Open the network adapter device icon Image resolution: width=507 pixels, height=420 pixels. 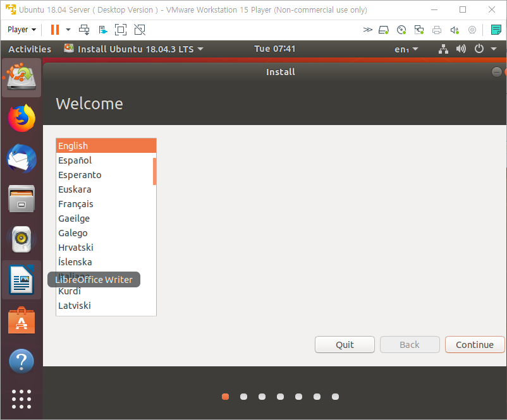(419, 30)
